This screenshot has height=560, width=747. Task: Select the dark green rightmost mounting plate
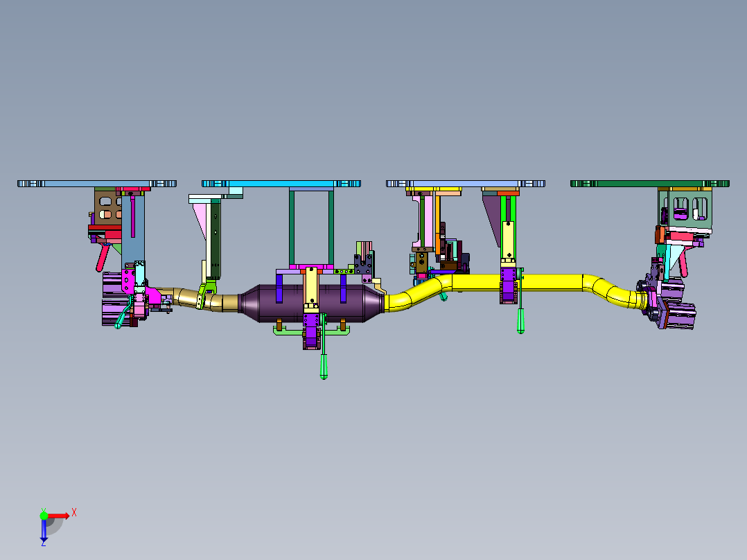(x=650, y=184)
